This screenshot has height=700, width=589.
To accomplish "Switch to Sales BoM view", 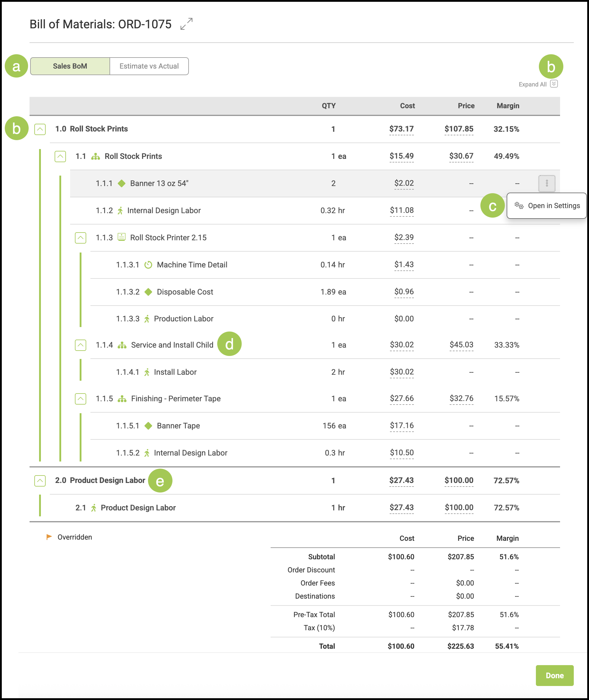I will click(70, 66).
